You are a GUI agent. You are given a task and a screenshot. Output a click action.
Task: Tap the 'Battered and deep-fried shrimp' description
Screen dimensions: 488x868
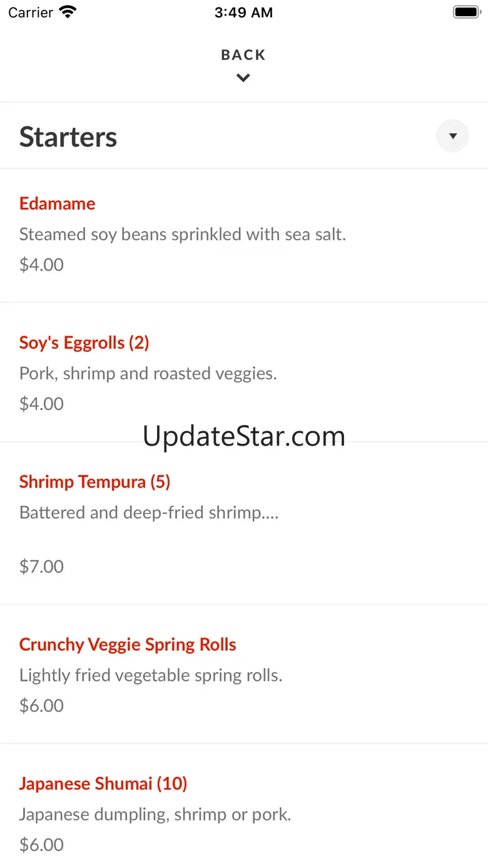point(149,513)
